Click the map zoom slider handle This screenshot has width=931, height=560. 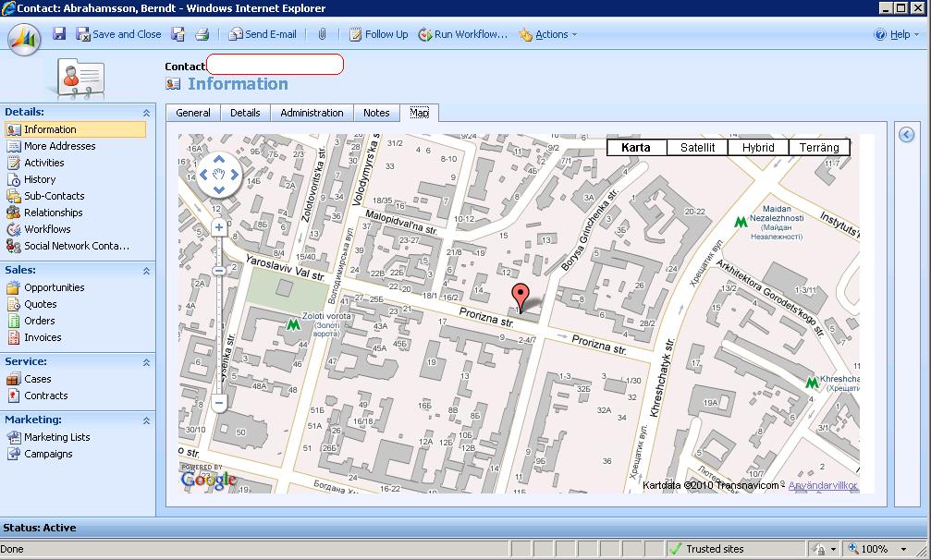pyautogui.click(x=219, y=271)
